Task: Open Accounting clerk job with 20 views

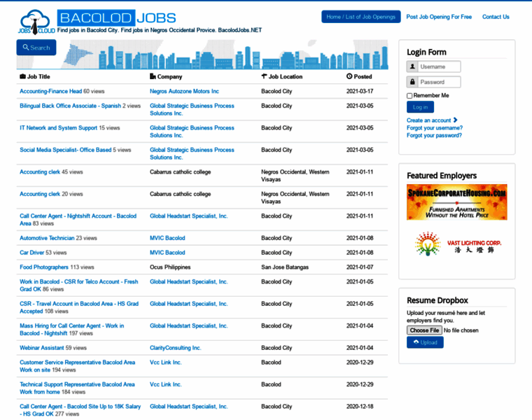Action: [x=40, y=194]
